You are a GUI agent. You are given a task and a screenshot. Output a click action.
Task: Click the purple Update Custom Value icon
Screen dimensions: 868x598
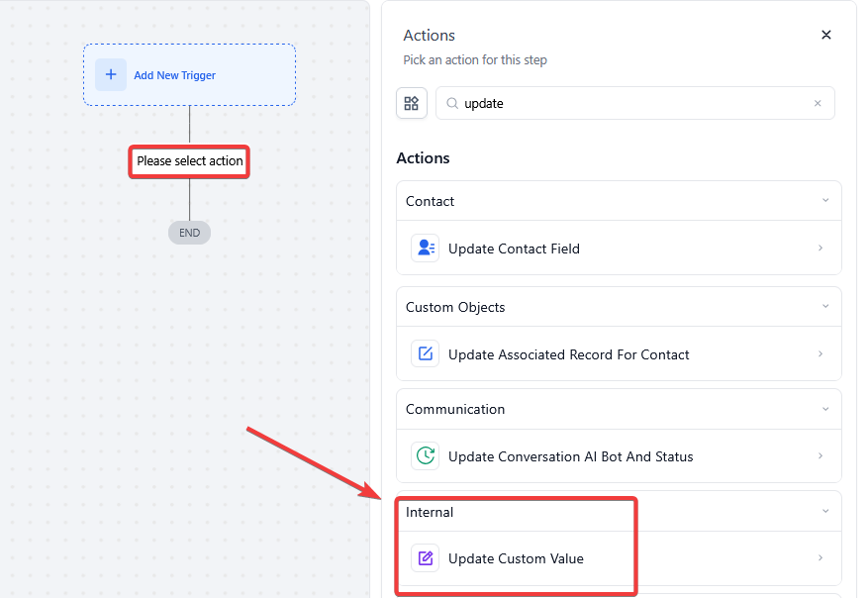pos(426,558)
